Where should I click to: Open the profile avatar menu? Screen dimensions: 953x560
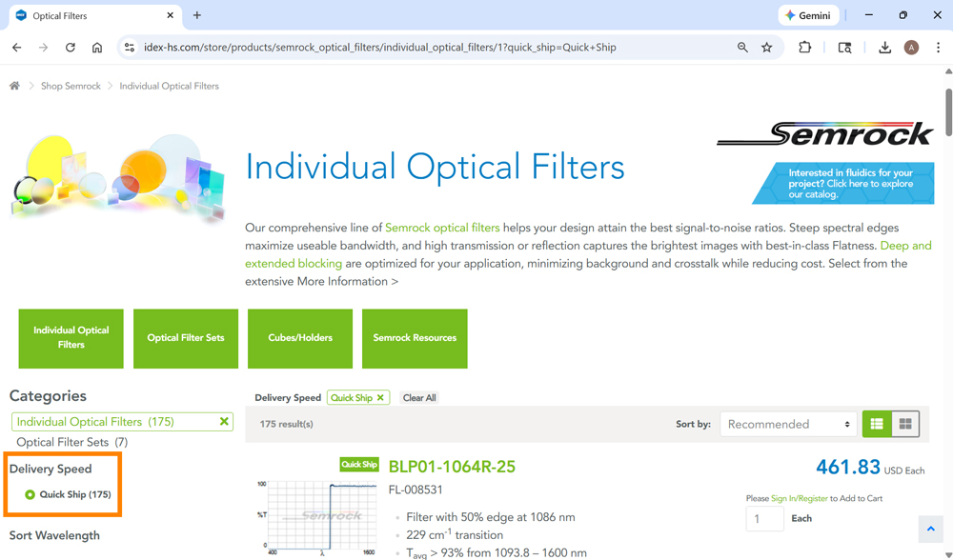click(x=911, y=48)
